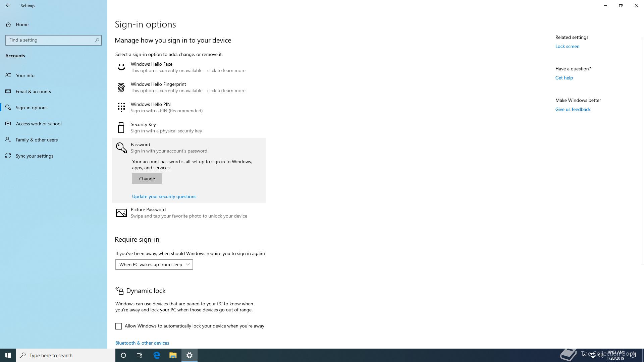Screen dimensions: 644x362
Task: Click the Dynamic lock icon
Action: [119, 291]
